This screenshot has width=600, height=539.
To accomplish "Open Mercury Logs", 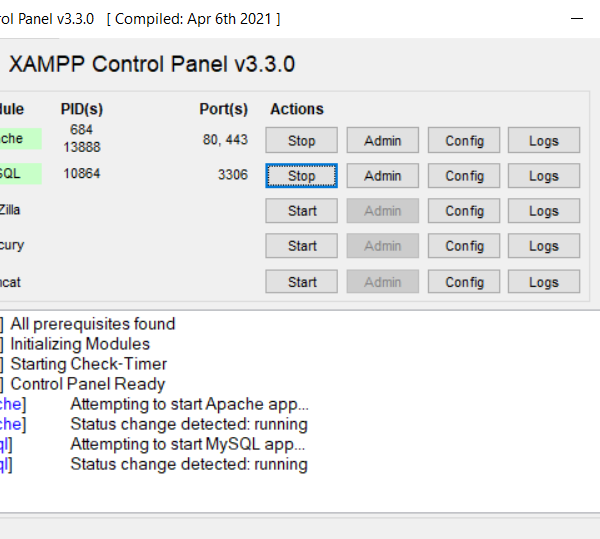I will click(543, 246).
